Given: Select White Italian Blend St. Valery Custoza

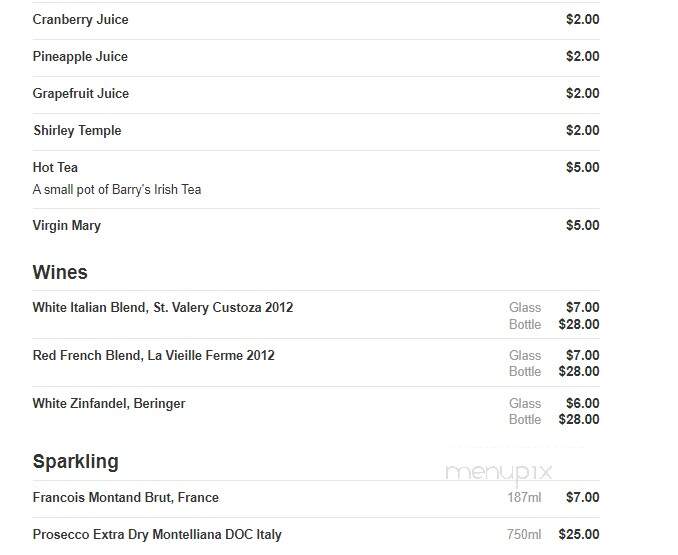Looking at the screenshot, I should click(x=163, y=308).
